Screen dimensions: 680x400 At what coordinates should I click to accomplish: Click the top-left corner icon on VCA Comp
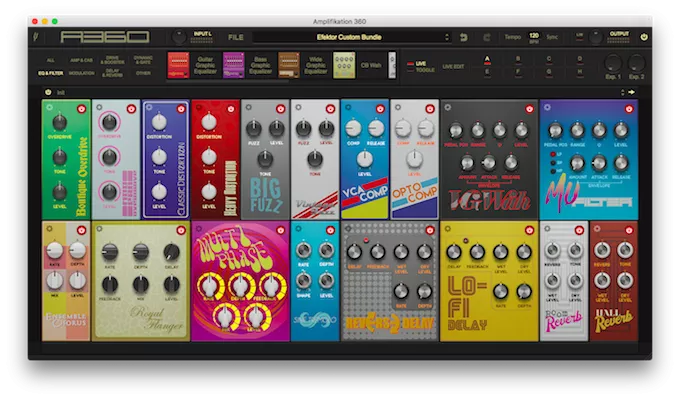point(348,107)
